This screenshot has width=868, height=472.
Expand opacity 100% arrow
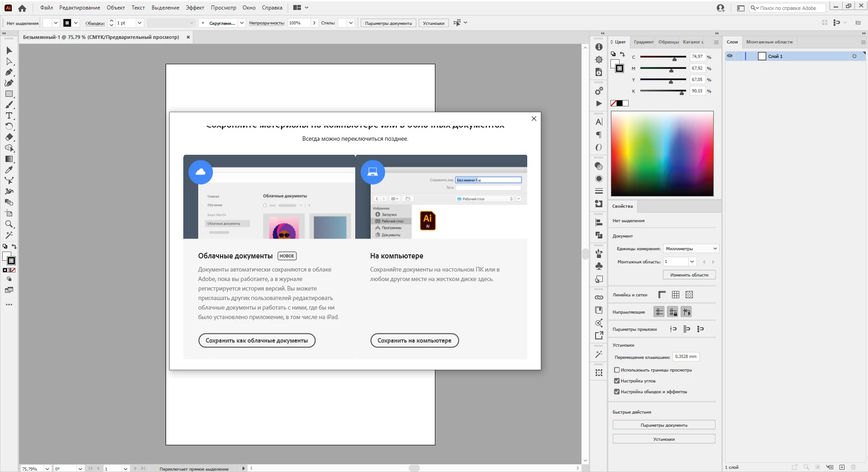pos(314,23)
